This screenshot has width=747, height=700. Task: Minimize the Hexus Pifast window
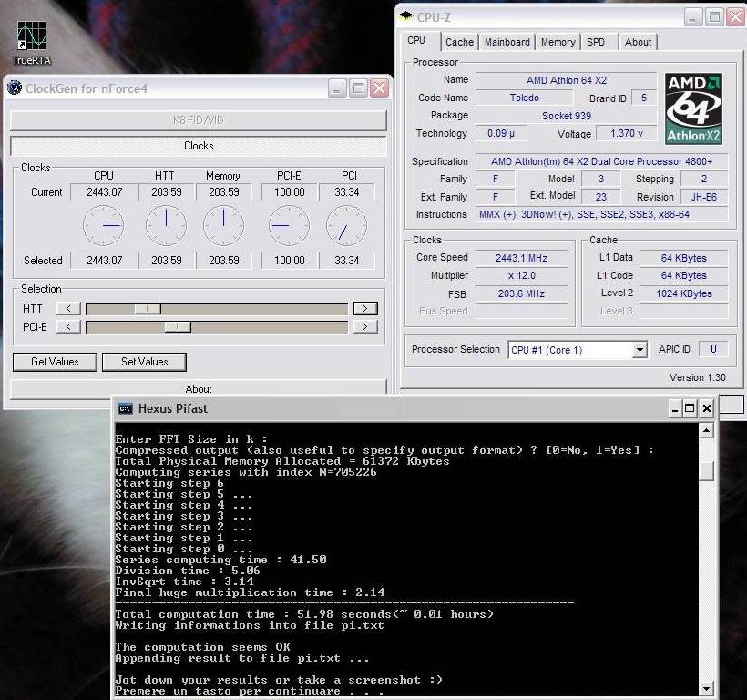tap(675, 408)
